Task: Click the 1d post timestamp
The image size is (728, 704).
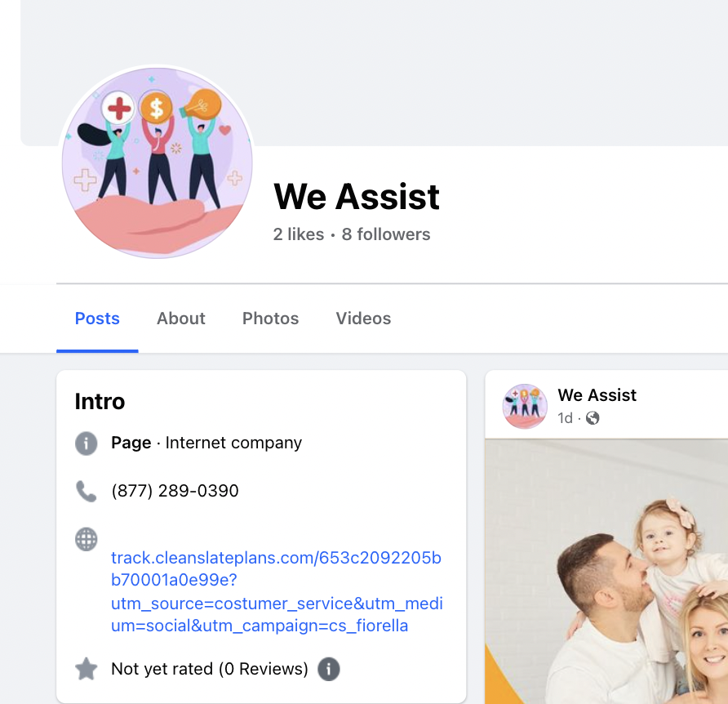Action: (x=565, y=418)
